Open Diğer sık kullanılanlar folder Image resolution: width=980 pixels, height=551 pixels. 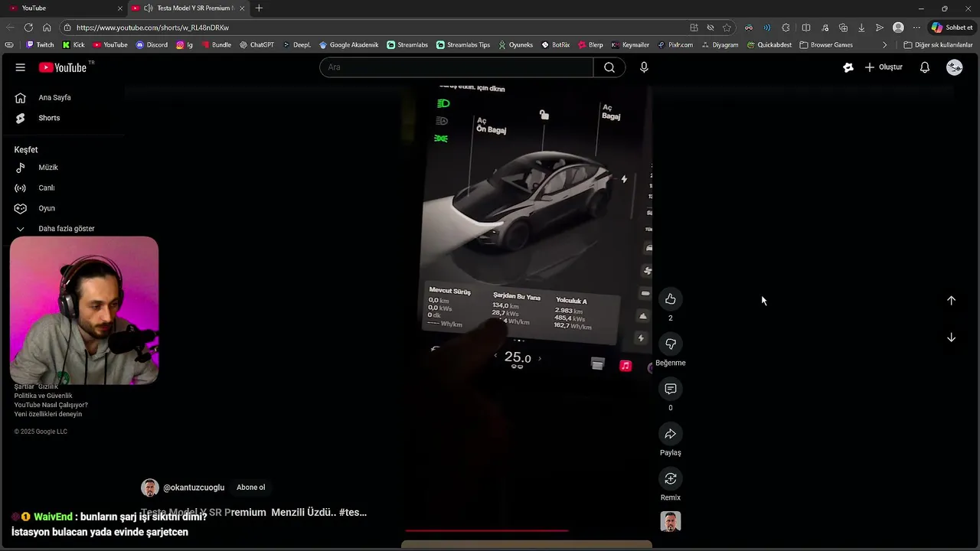pos(938,44)
